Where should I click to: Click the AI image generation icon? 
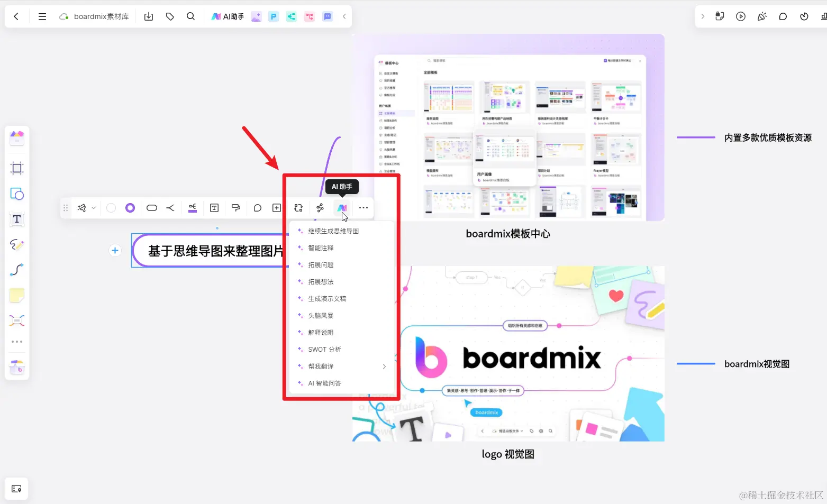tap(256, 16)
